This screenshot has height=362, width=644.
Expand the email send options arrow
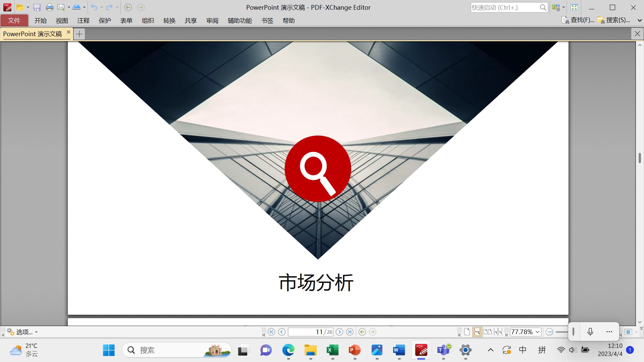69,7
